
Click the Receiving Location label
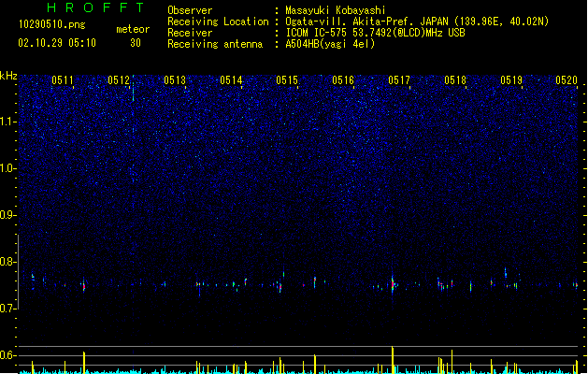pos(218,22)
